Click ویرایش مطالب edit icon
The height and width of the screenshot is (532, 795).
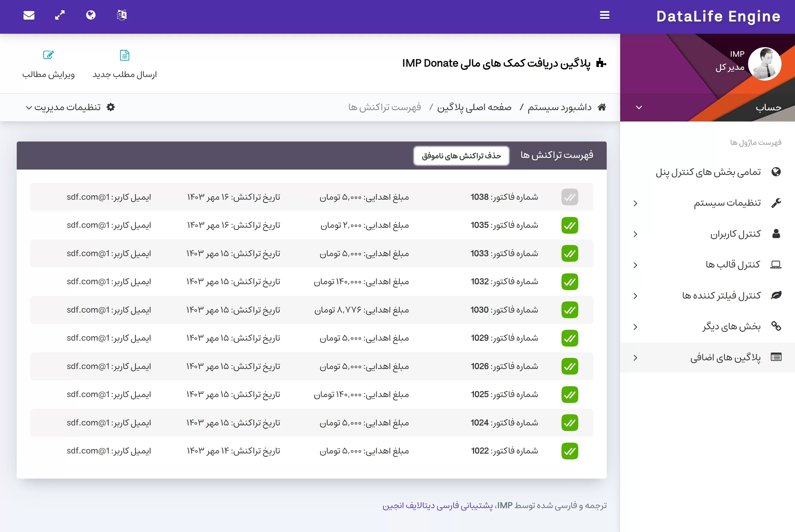point(48,55)
